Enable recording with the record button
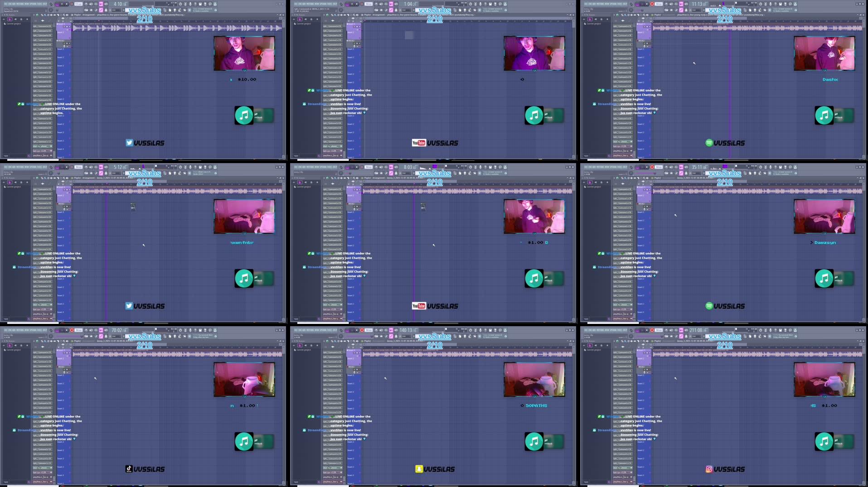The image size is (868, 487). (x=72, y=2)
